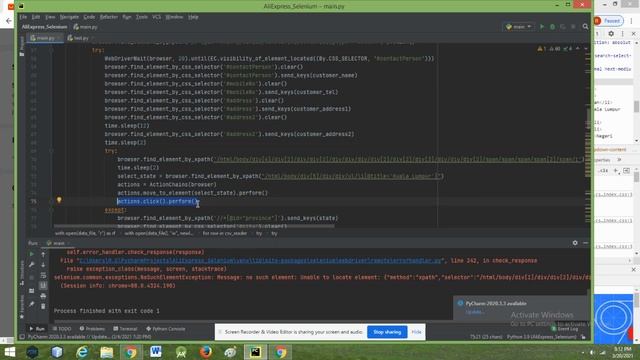640x360 pixels.
Task: Open the Project tool window side tab
Action: pos(22,46)
